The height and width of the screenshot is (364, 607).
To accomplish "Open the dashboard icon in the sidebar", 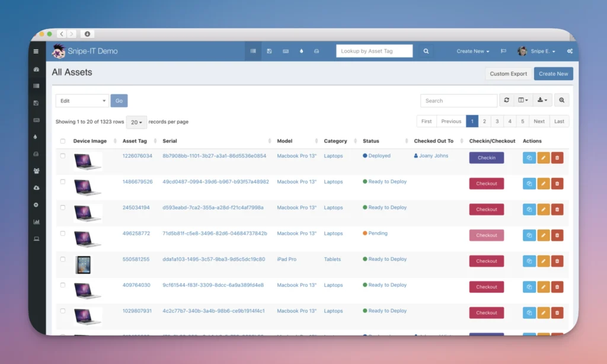I will 36,69.
